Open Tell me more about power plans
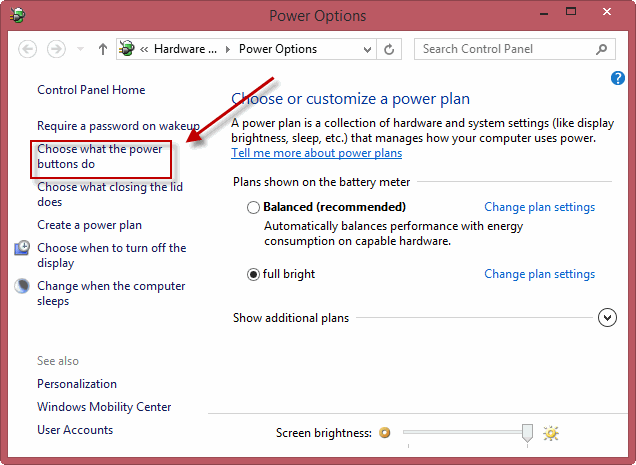 pyautogui.click(x=316, y=153)
